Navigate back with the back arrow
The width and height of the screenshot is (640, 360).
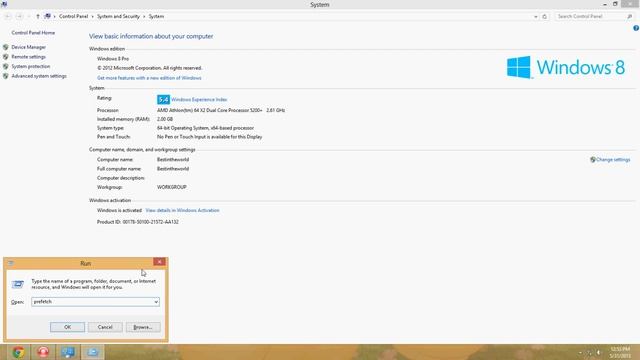point(8,16)
